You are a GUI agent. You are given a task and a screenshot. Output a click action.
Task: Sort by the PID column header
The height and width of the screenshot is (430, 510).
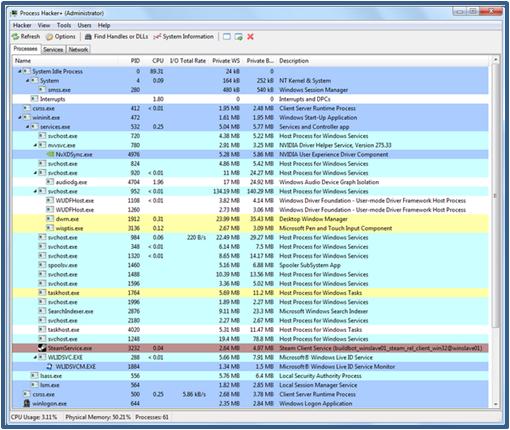(130, 61)
